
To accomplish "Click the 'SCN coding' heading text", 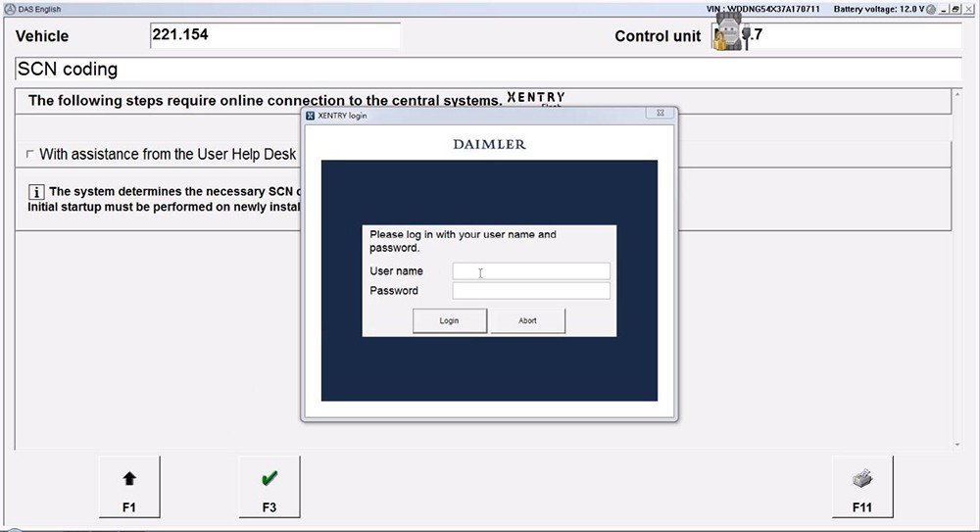I will (x=68, y=69).
